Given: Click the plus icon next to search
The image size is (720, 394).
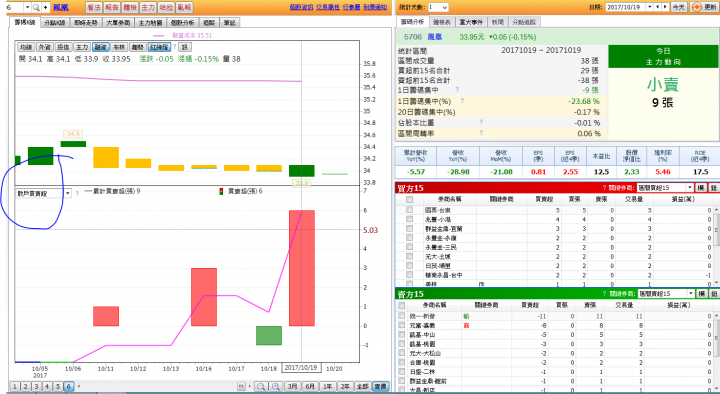Looking at the screenshot, I should [45, 7].
